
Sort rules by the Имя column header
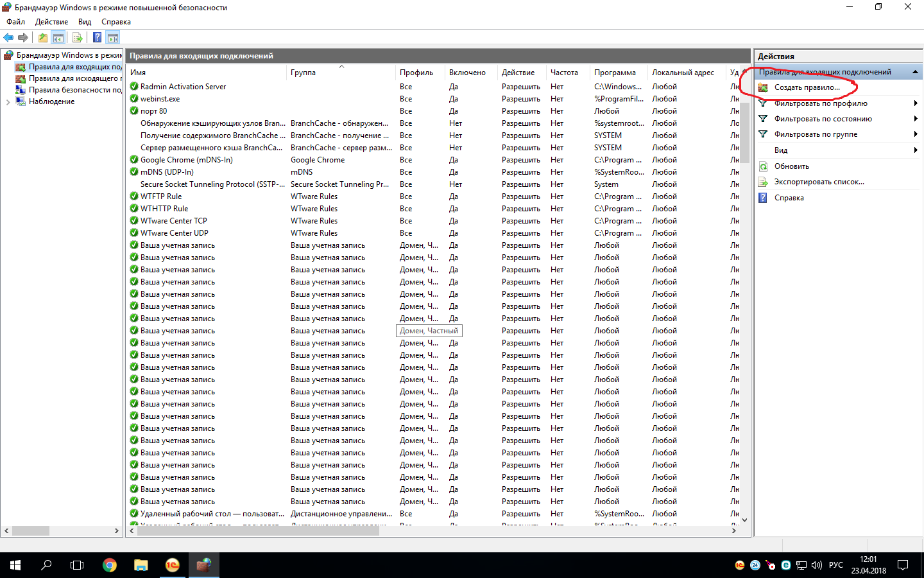coord(207,73)
